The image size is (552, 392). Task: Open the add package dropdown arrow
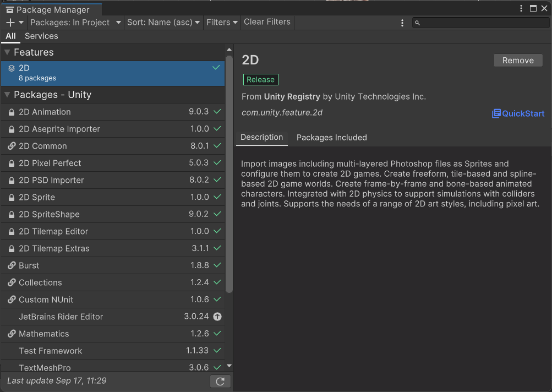click(x=21, y=23)
